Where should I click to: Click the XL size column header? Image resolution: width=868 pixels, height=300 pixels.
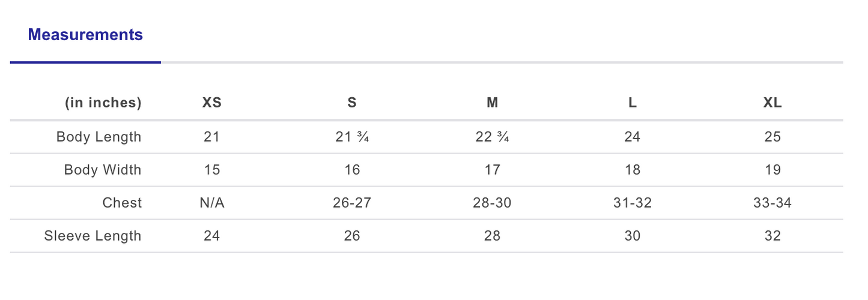pos(772,103)
